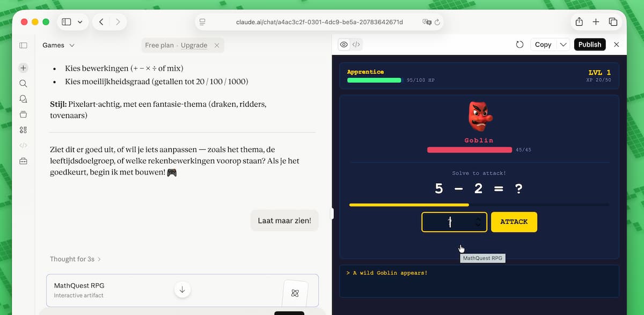Expand the Copy options arrow
This screenshot has width=644, height=315.
coord(563,45)
